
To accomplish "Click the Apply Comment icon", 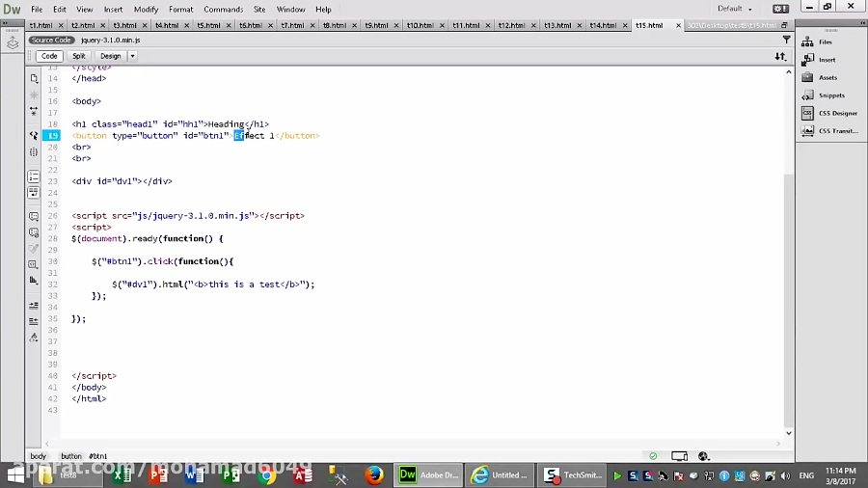I will pyautogui.click(x=34, y=216).
